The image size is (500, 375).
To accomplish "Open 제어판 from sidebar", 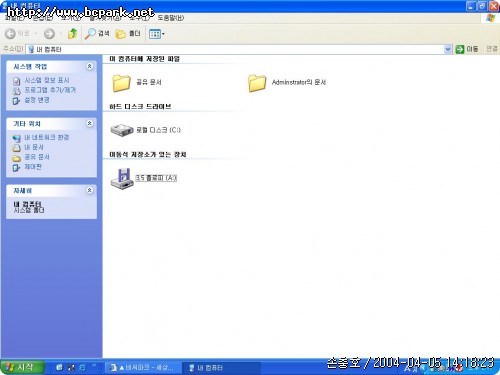I will (33, 167).
